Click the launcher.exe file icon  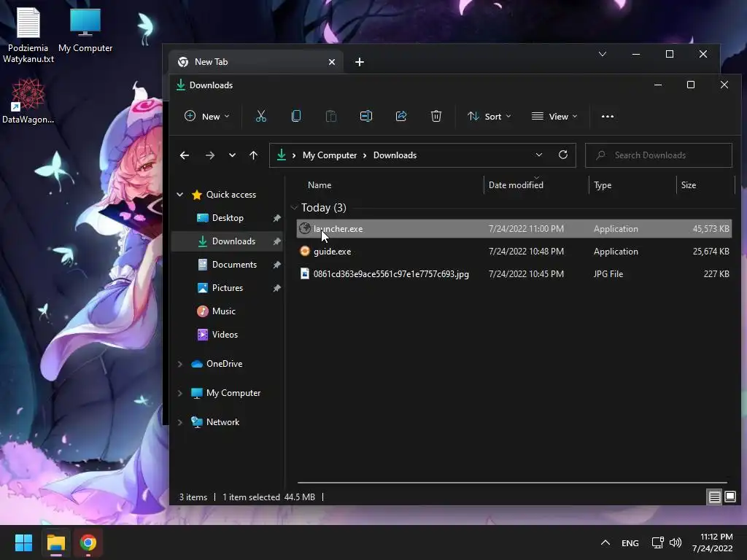(x=305, y=228)
